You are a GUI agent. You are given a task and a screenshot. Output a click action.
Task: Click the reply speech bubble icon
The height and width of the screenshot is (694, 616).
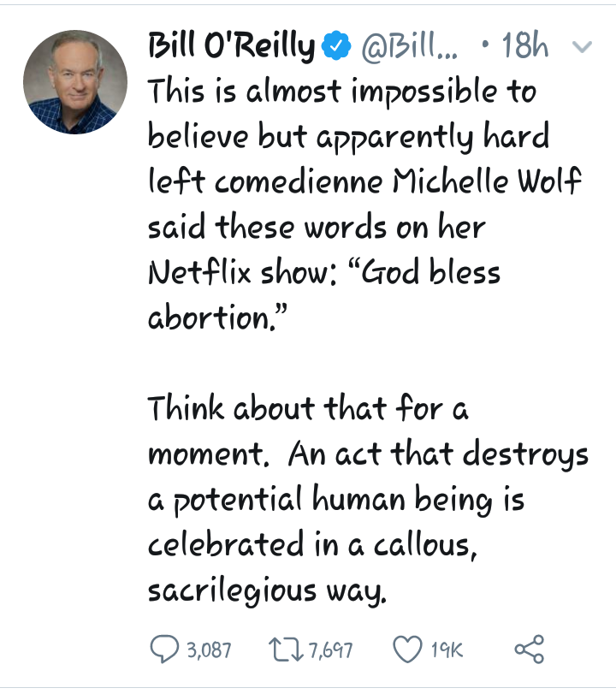pos(164,649)
